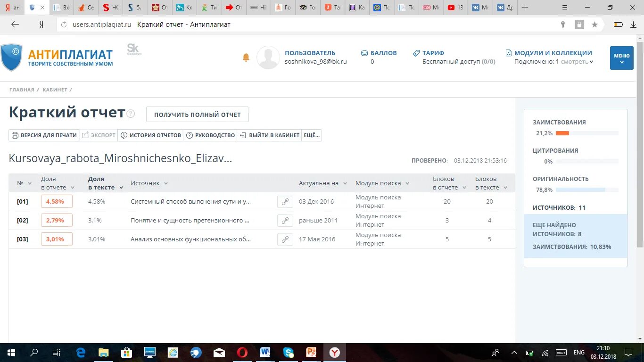
Task: Open the help icon beside Краткий отчет
Action: point(131,114)
